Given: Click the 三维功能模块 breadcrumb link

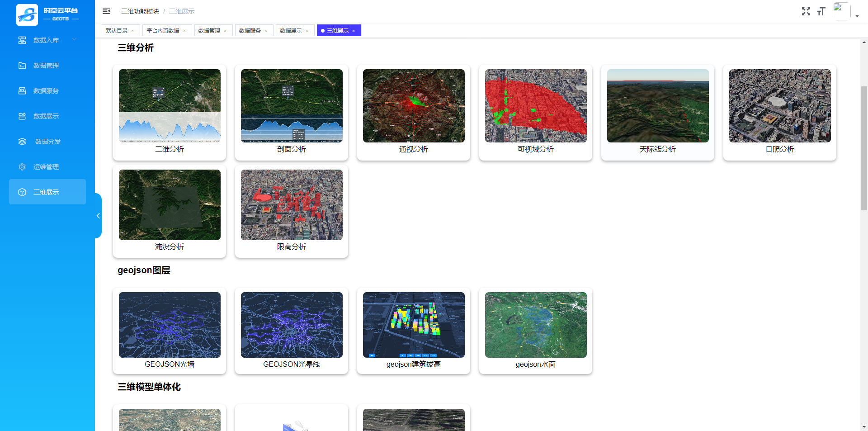Looking at the screenshot, I should [x=140, y=11].
